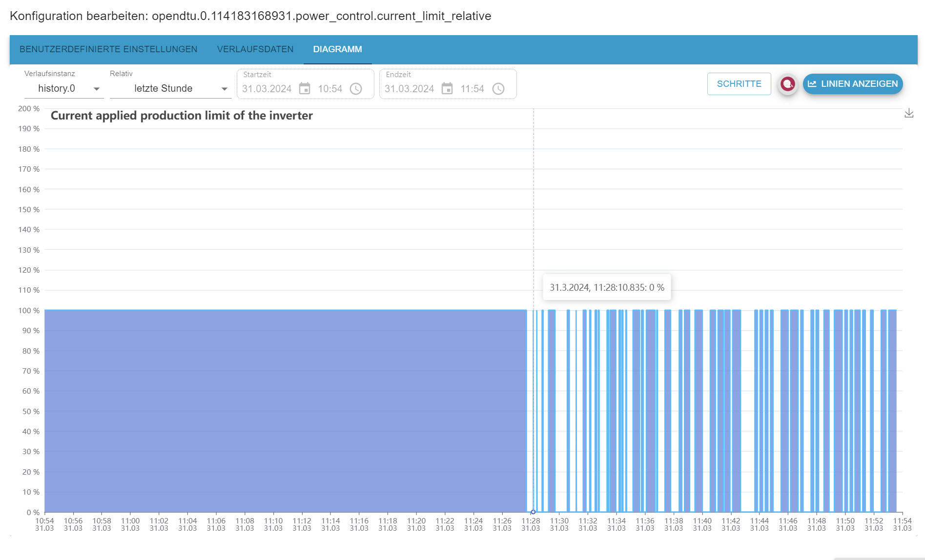Switch to the Verlaufsdaten tab

point(255,49)
